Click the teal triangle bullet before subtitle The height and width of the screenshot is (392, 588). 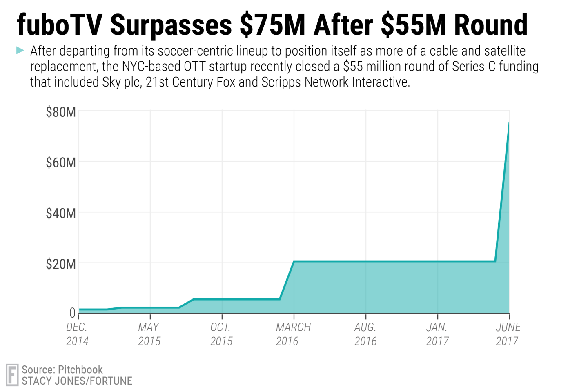tap(20, 51)
